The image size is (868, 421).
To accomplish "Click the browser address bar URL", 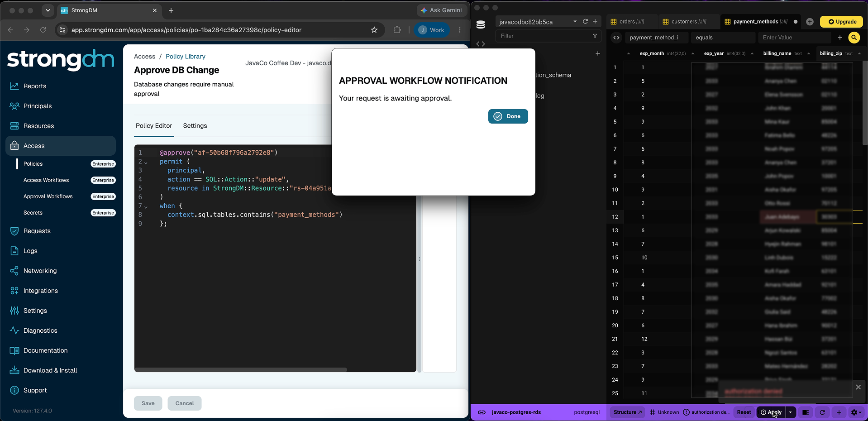I will point(186,30).
